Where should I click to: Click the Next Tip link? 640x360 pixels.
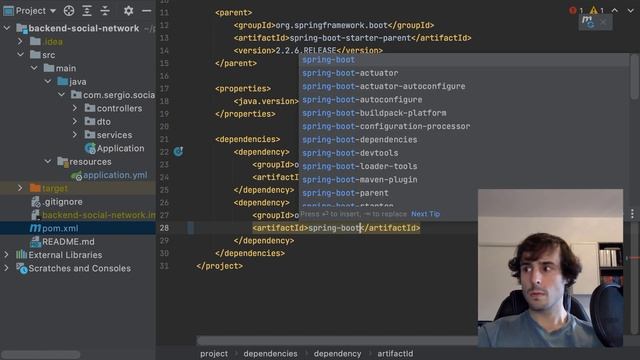[x=425, y=214]
